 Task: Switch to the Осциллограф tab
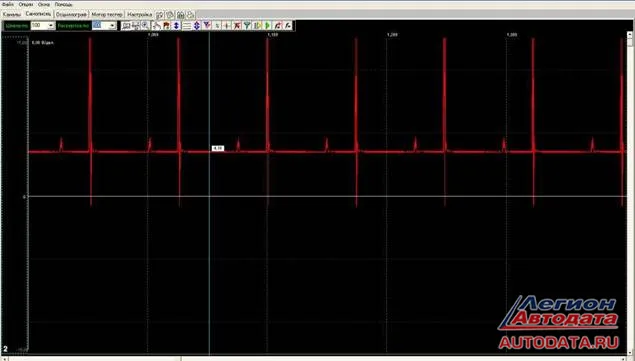[71, 14]
